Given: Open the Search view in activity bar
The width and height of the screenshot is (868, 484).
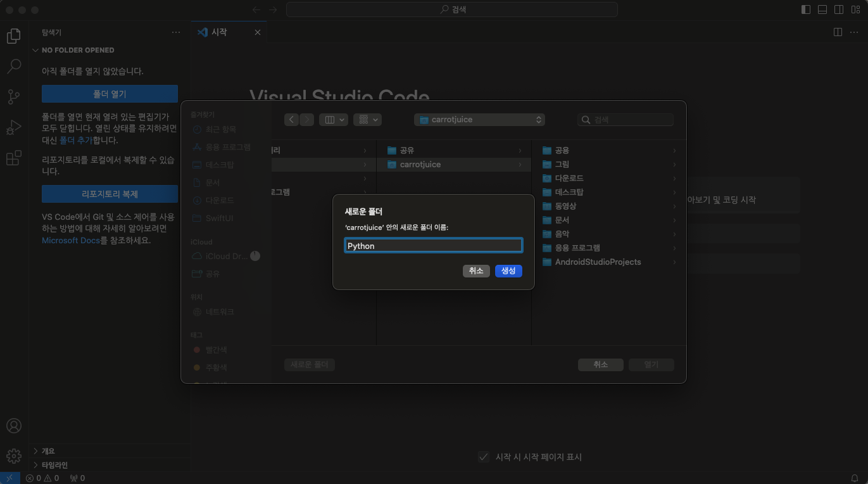Looking at the screenshot, I should pos(13,66).
